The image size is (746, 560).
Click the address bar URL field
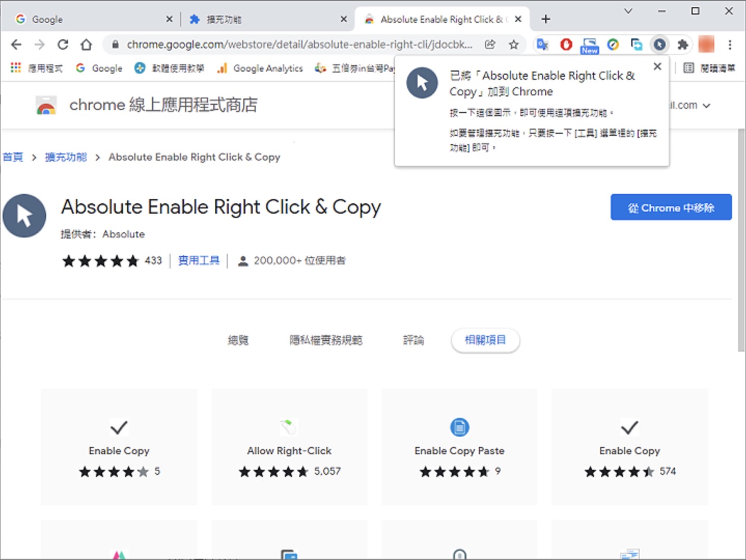tap(299, 45)
